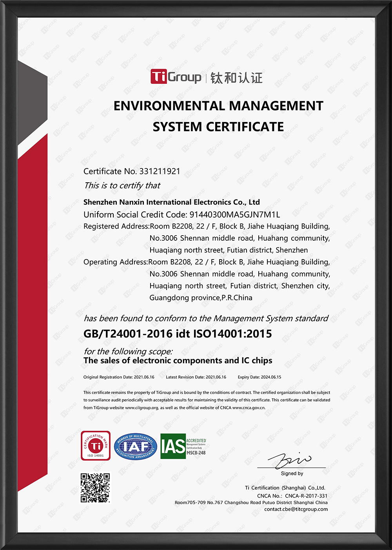The width and height of the screenshot is (392, 550).
Task: Click the Operating Address first line
Action: 207,262
